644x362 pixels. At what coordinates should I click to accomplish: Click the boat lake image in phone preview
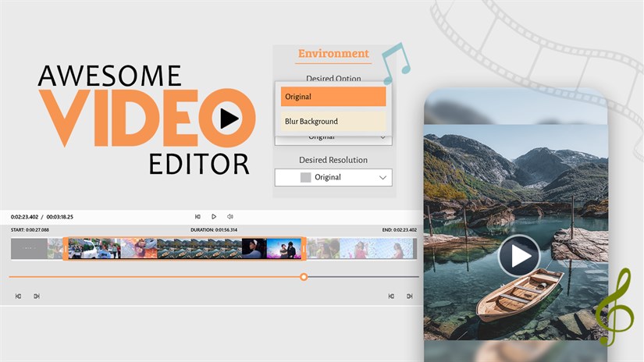point(517,304)
